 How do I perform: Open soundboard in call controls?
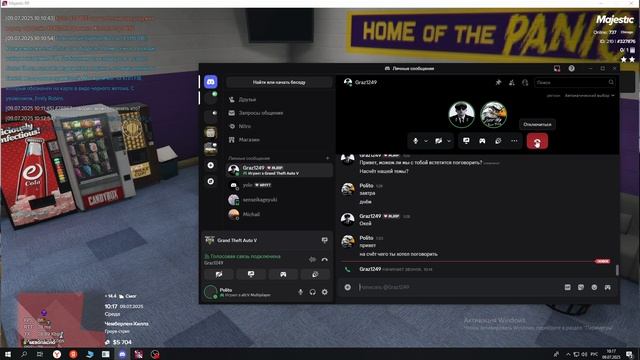498,141
